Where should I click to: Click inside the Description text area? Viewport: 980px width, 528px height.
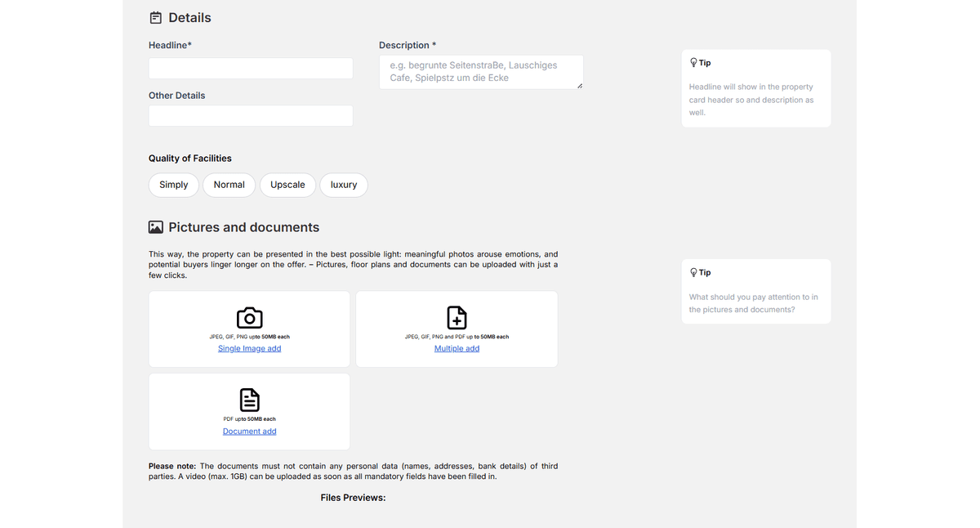coord(480,72)
